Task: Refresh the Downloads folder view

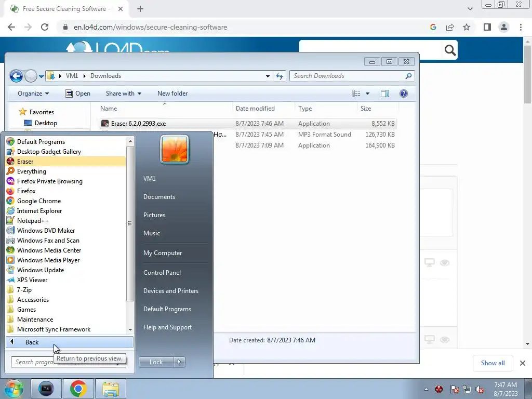Action: (280, 76)
